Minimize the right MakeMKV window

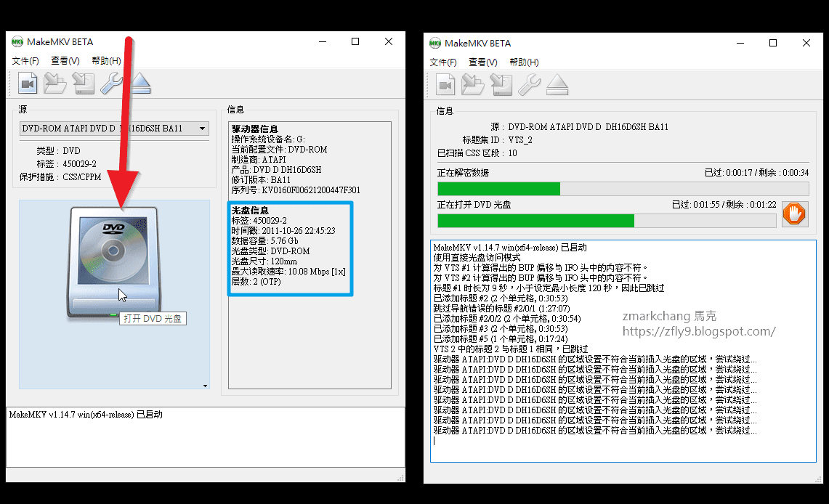(740, 44)
